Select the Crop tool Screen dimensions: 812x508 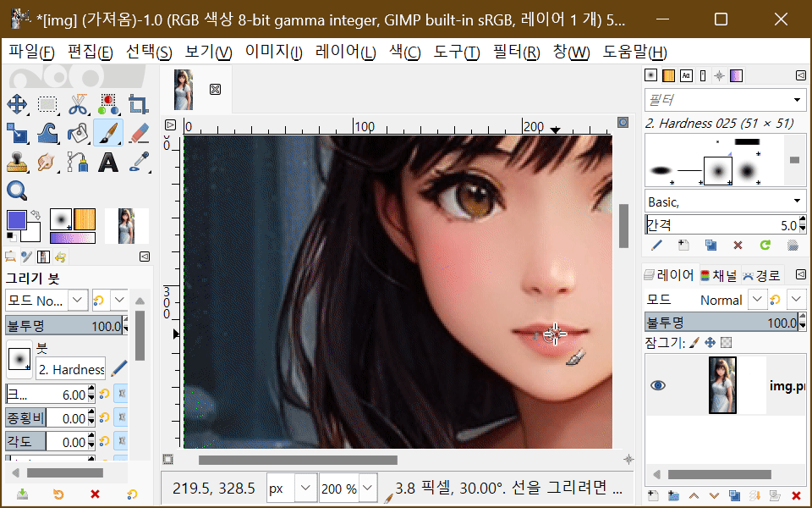pos(138,104)
